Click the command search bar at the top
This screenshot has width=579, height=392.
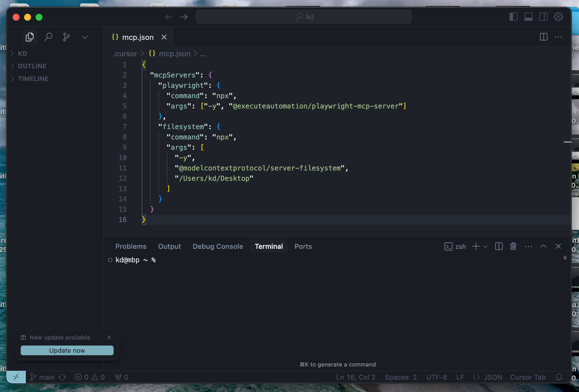tap(304, 17)
